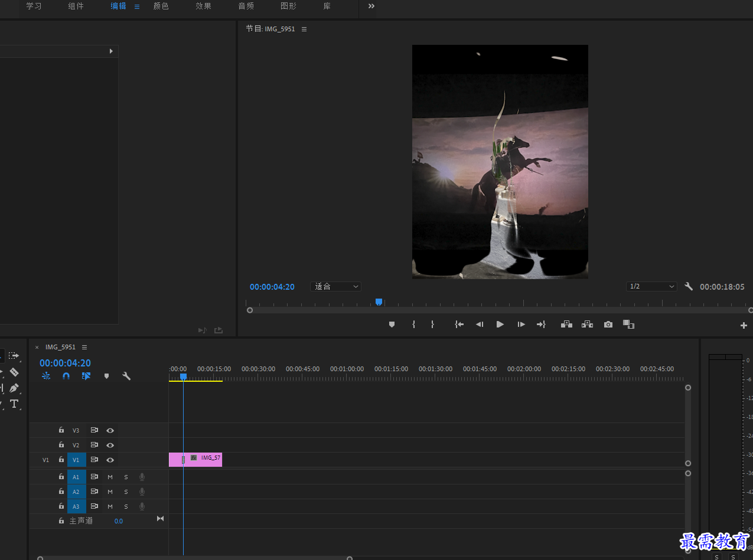Close the IMG_5951 timeline tab

[37, 348]
